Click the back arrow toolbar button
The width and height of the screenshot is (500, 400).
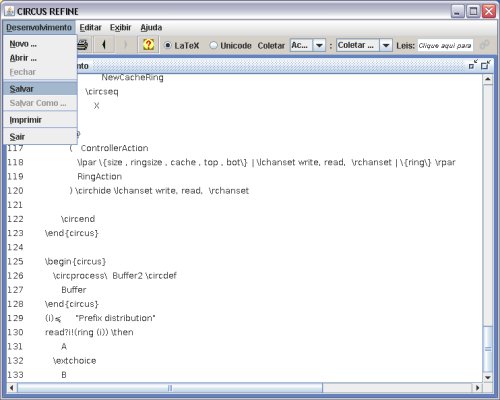click(104, 45)
